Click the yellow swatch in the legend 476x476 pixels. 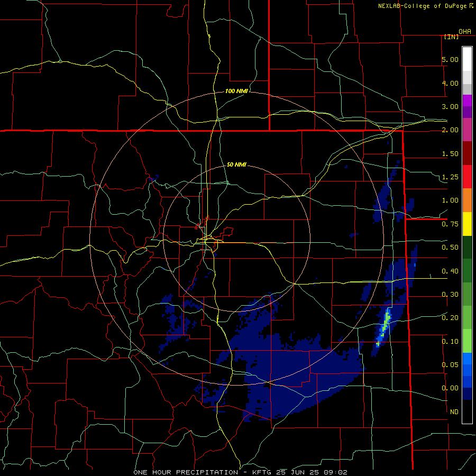[467, 224]
